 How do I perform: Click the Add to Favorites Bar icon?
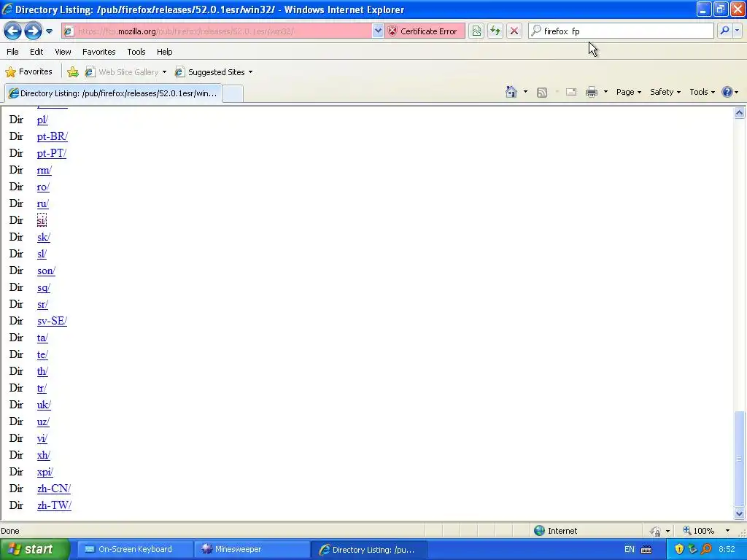tap(73, 72)
